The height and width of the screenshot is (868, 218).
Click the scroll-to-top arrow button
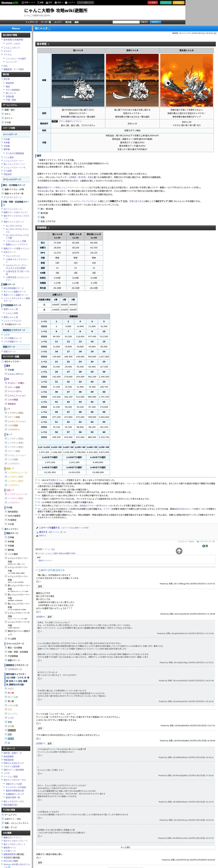point(179,551)
